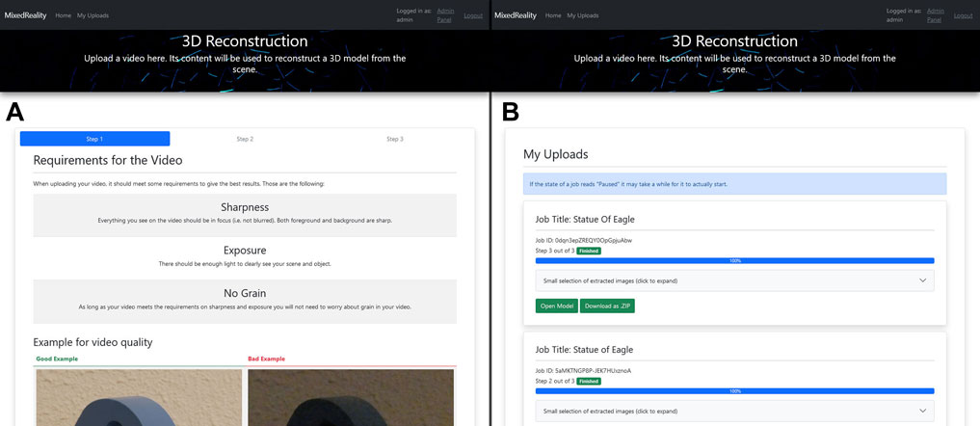Open Home link in panel A navbar

coord(64,15)
